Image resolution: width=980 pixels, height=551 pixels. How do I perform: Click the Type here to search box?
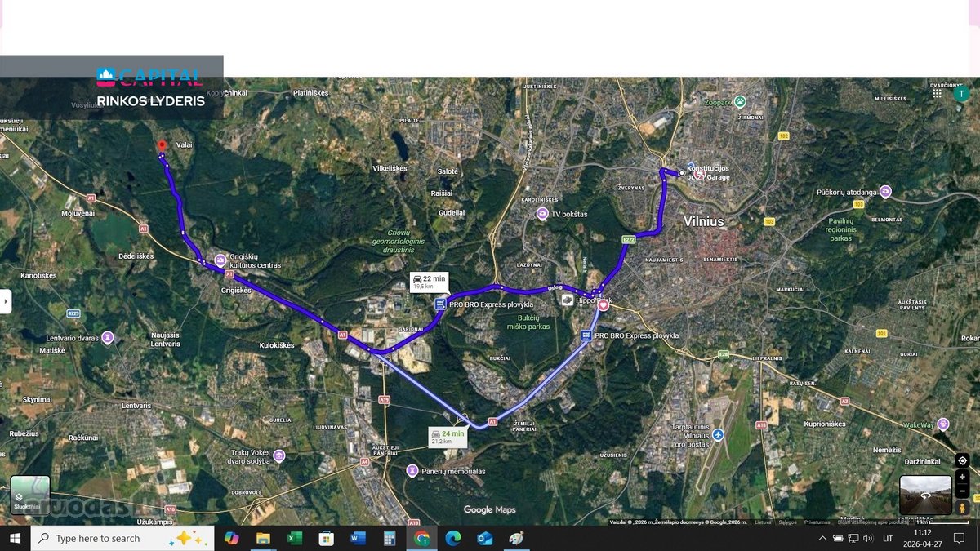[122, 538]
